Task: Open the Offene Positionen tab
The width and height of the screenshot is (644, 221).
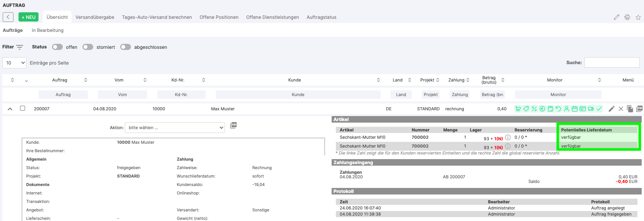Action: (219, 17)
